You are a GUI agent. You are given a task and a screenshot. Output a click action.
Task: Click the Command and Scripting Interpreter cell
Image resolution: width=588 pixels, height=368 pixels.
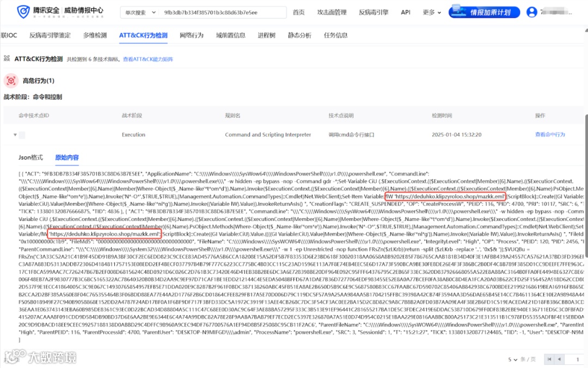tap(268, 135)
